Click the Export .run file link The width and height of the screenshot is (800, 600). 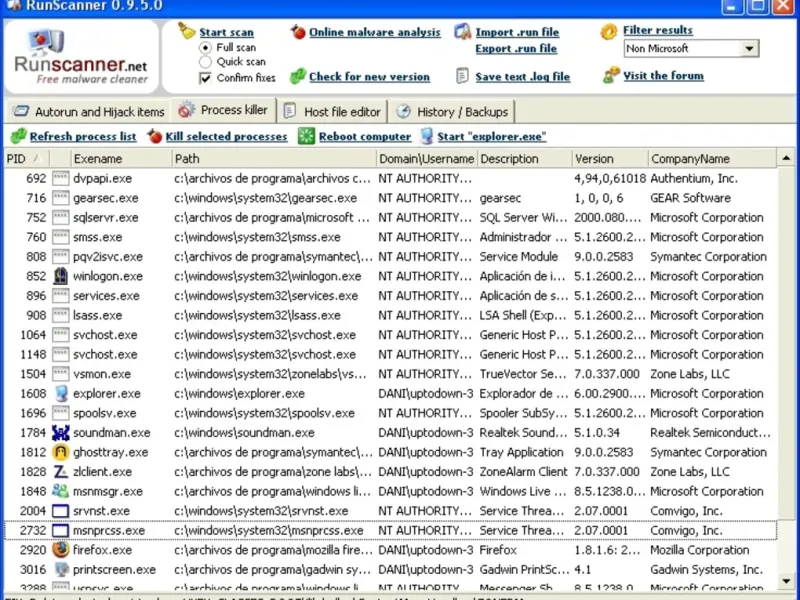(516, 48)
